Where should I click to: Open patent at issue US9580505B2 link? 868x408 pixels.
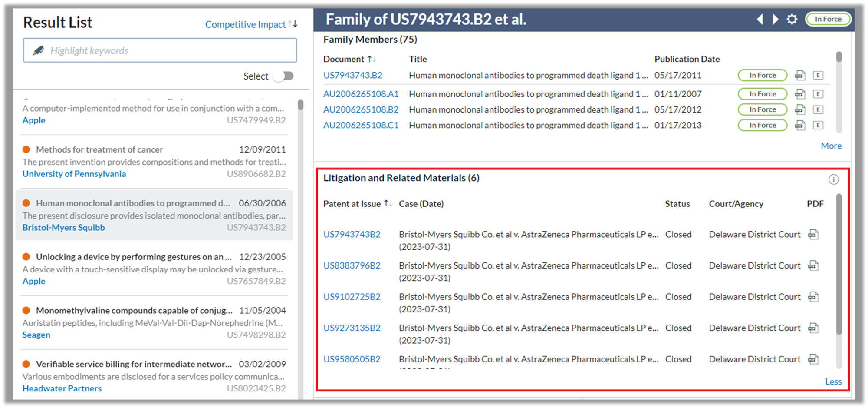pyautogui.click(x=352, y=359)
